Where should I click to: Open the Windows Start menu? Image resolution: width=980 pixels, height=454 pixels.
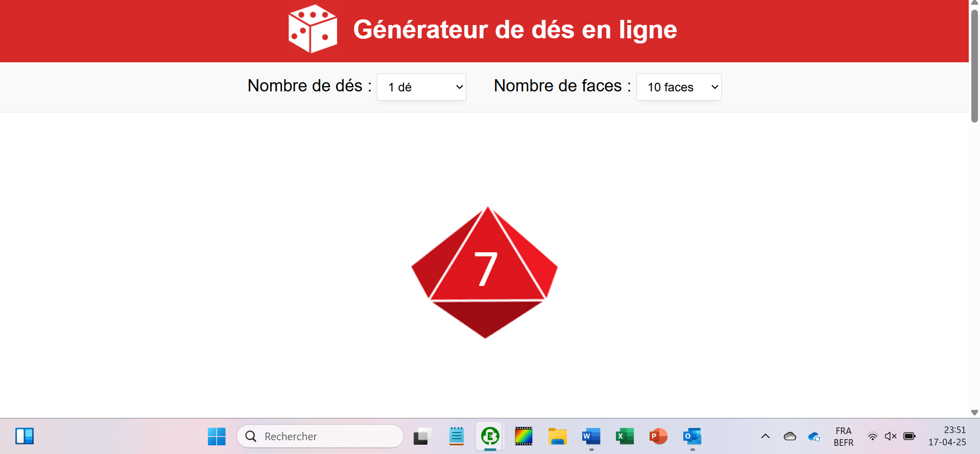(217, 436)
